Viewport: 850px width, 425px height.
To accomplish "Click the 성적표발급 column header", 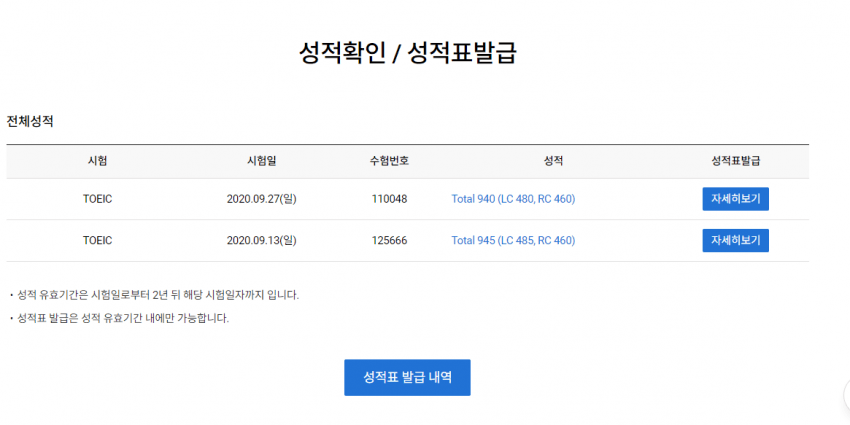I will 735,161.
